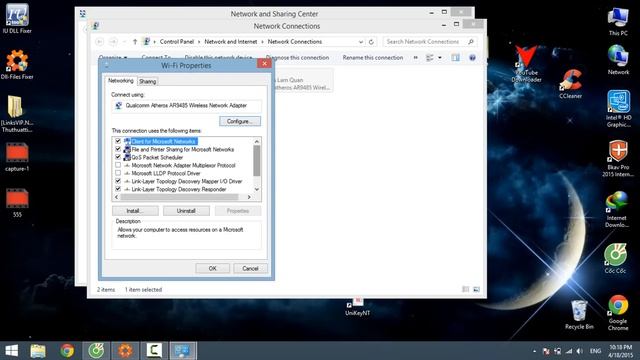
Task: Uncheck Client for Microsoft Networks
Action: pos(118,141)
